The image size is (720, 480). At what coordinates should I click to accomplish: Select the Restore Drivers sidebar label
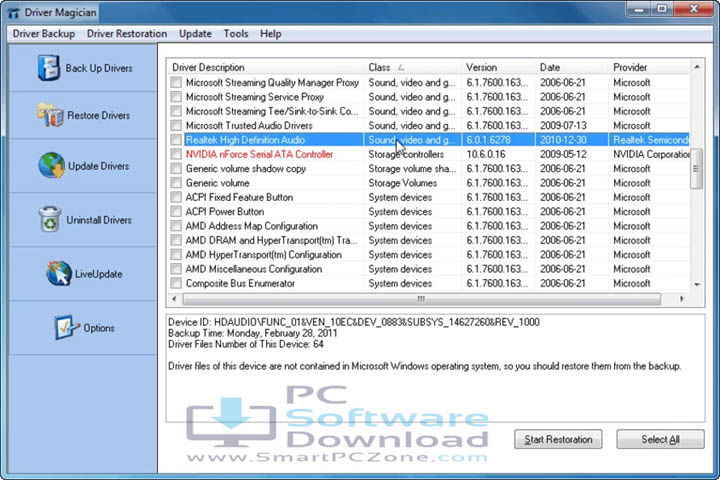[99, 115]
